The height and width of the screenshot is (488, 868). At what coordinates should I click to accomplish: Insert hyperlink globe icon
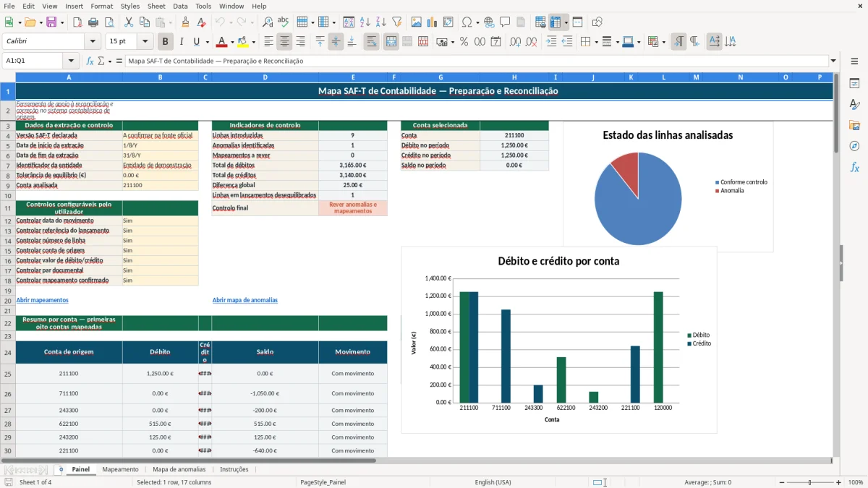click(489, 22)
